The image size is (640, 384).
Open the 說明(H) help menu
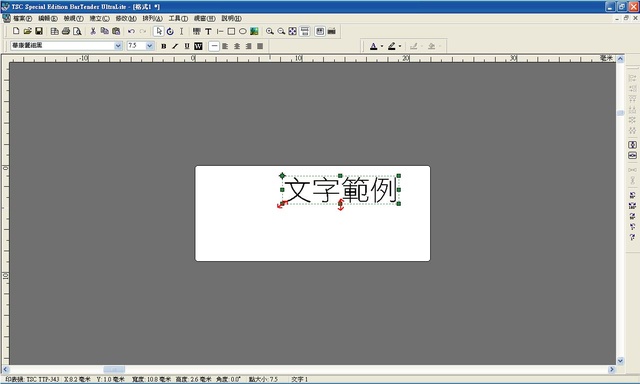[x=231, y=18]
